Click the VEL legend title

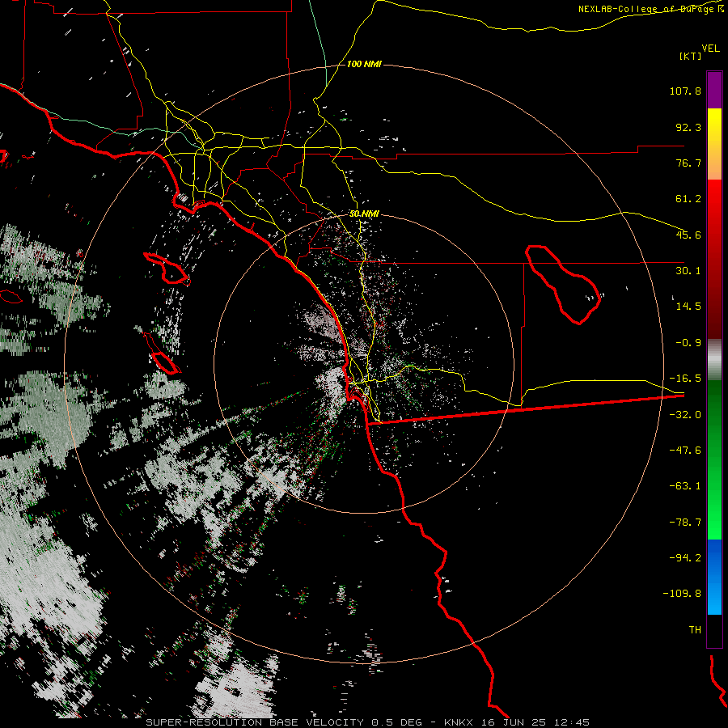[710, 48]
